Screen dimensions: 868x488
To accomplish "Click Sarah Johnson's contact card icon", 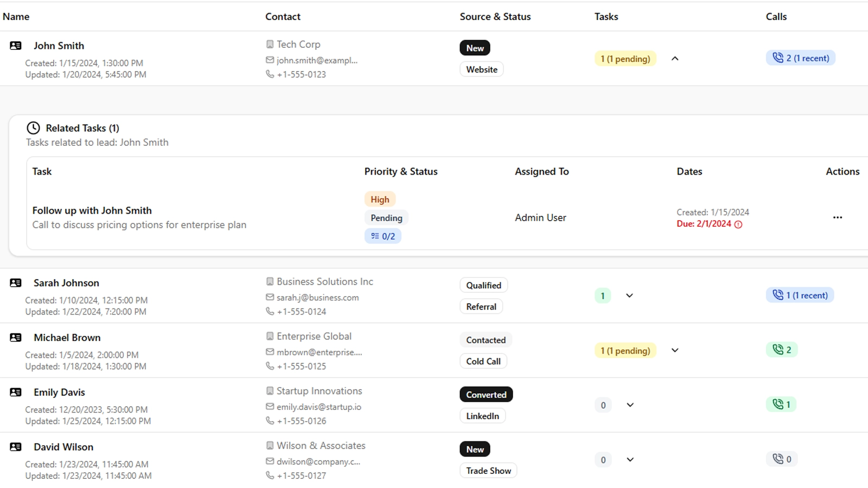I will point(16,283).
